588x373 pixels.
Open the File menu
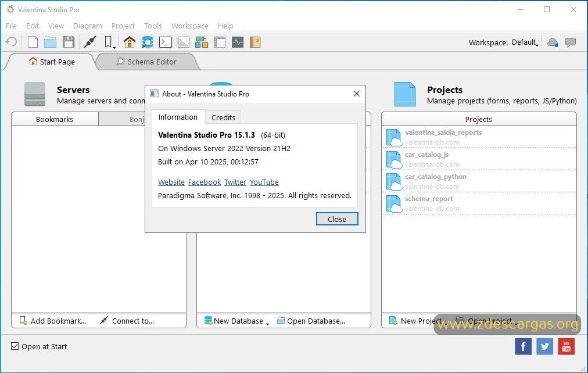coord(11,26)
